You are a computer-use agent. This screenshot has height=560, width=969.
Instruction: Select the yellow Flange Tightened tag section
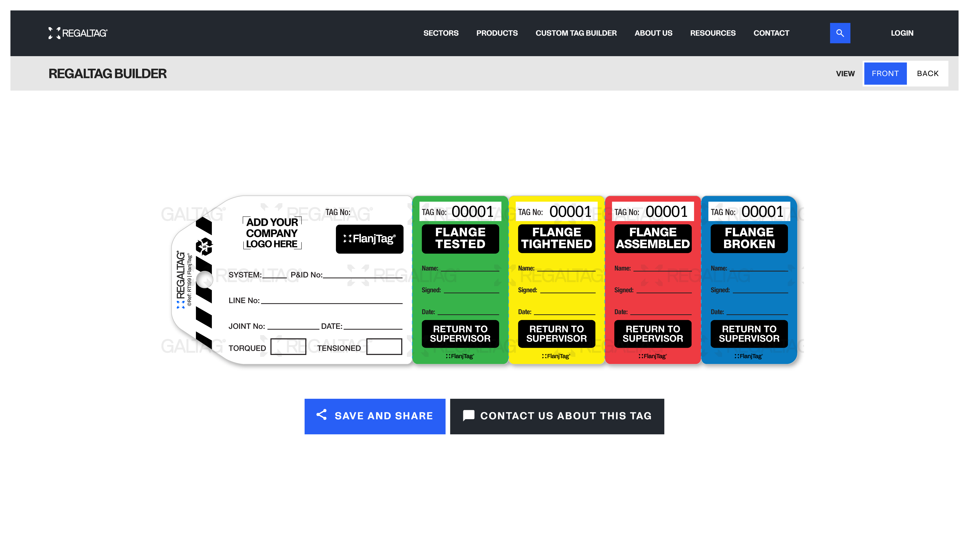[x=556, y=280]
